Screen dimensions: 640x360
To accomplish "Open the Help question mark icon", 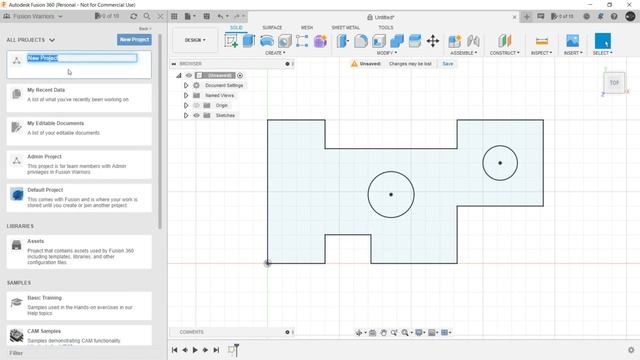I will (x=614, y=16).
